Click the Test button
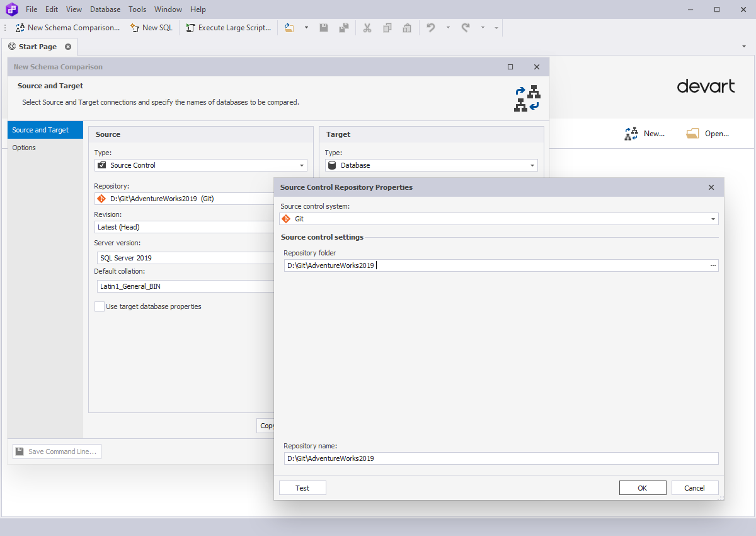Screen dimensions: 756x536 click(302, 487)
